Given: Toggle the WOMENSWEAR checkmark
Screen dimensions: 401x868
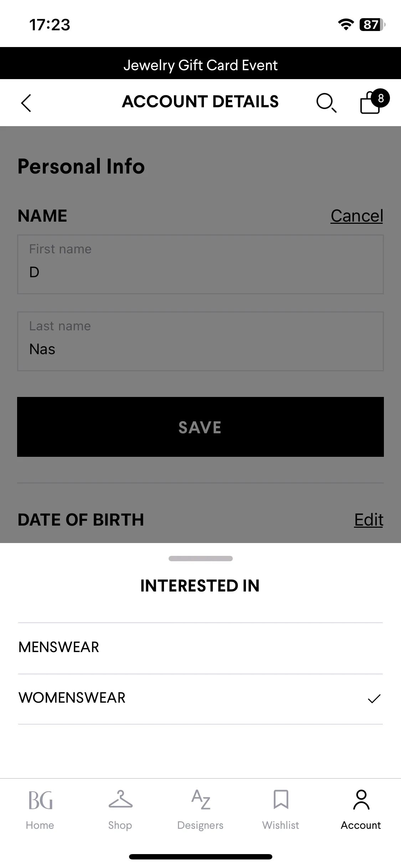Looking at the screenshot, I should (374, 698).
